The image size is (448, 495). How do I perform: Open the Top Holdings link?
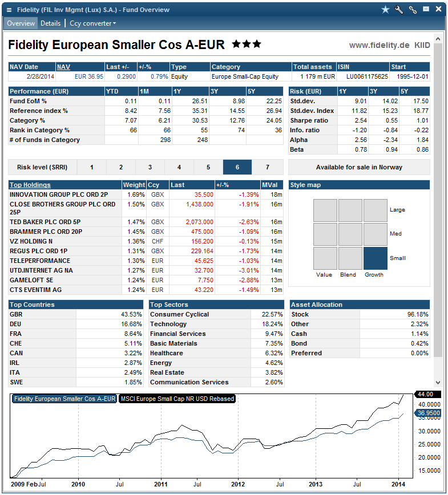30,185
